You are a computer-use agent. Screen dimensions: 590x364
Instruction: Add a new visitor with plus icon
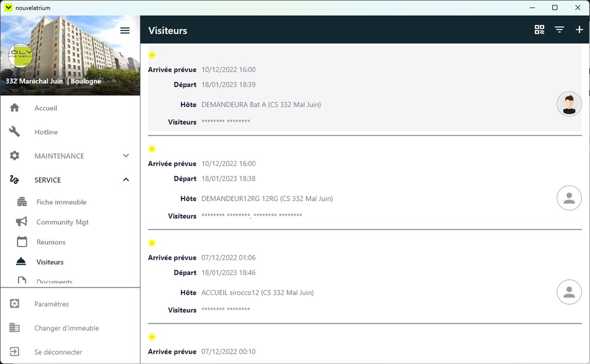click(579, 30)
